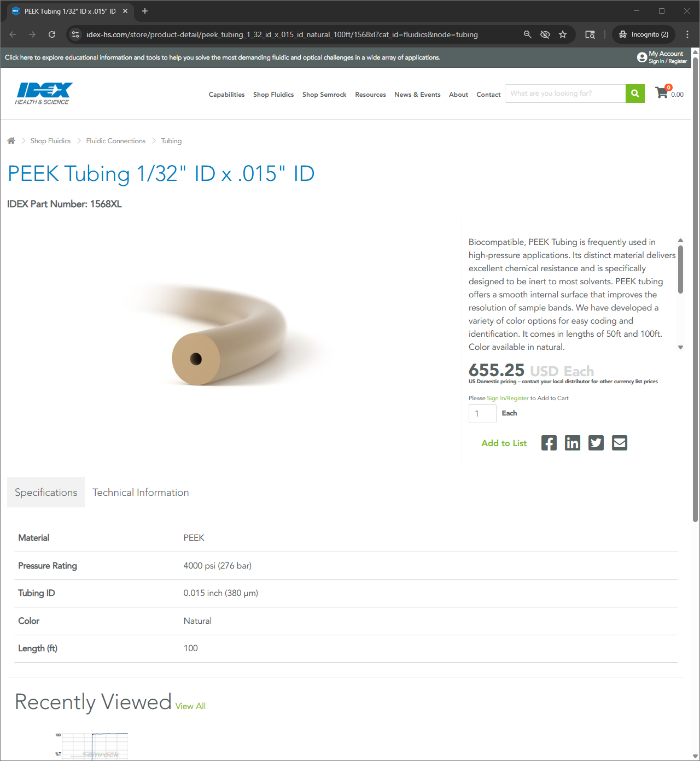Open the Resources menu
This screenshot has width=700, height=761.
coord(370,95)
